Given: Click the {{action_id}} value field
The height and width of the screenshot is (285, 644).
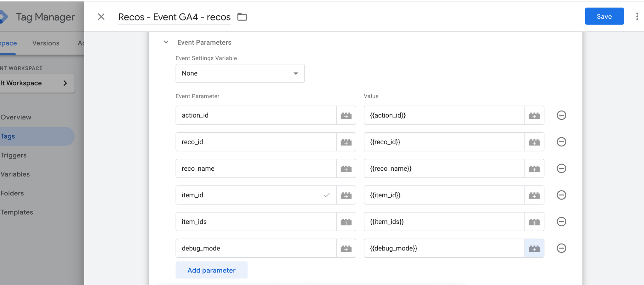Looking at the screenshot, I should 444,115.
